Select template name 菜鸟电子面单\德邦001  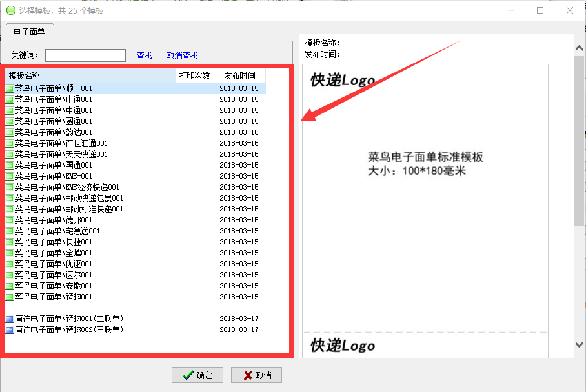click(54, 220)
